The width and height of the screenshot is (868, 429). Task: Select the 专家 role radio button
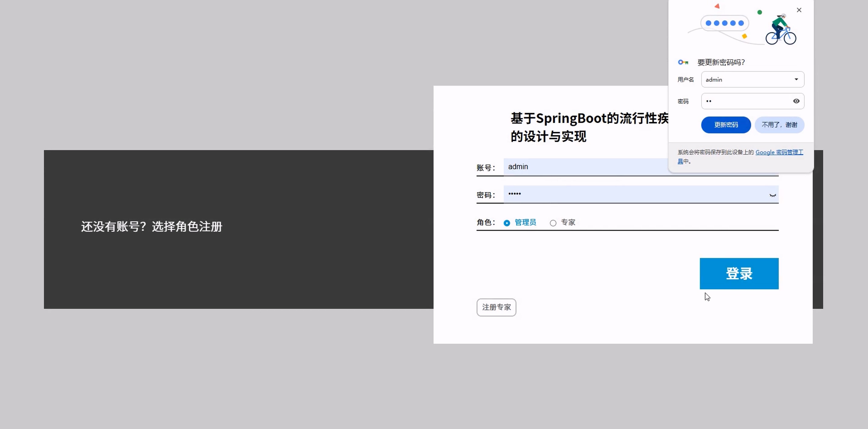coord(553,223)
